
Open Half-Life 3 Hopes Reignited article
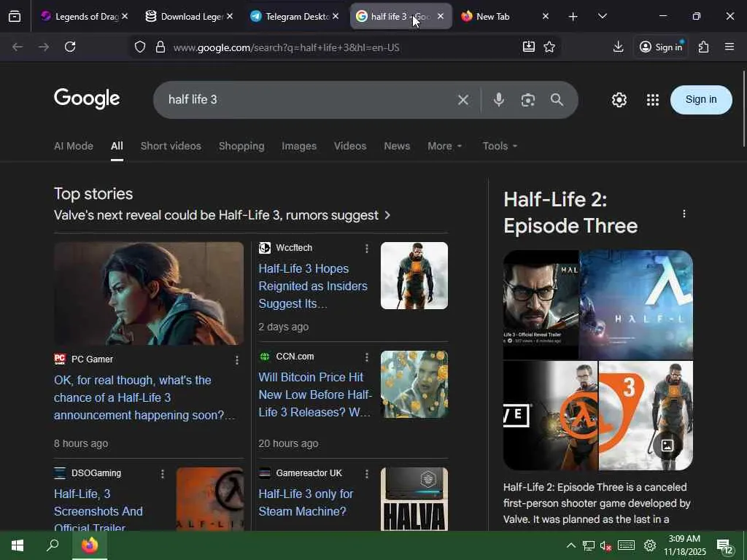pyautogui.click(x=314, y=286)
